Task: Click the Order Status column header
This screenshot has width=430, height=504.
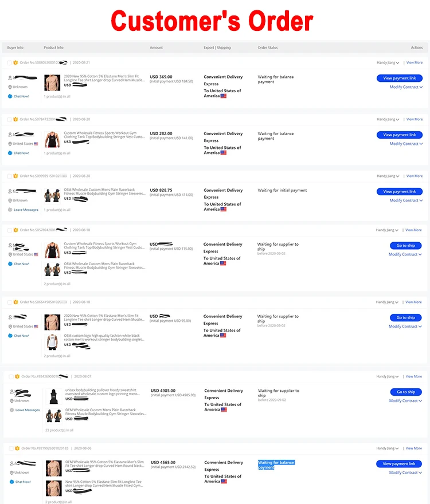Action: (x=268, y=48)
